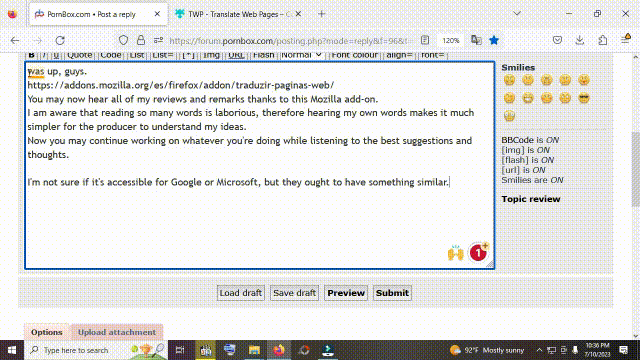Click the Font colour button
Viewport: 640px width, 360px height.
(x=354, y=55)
